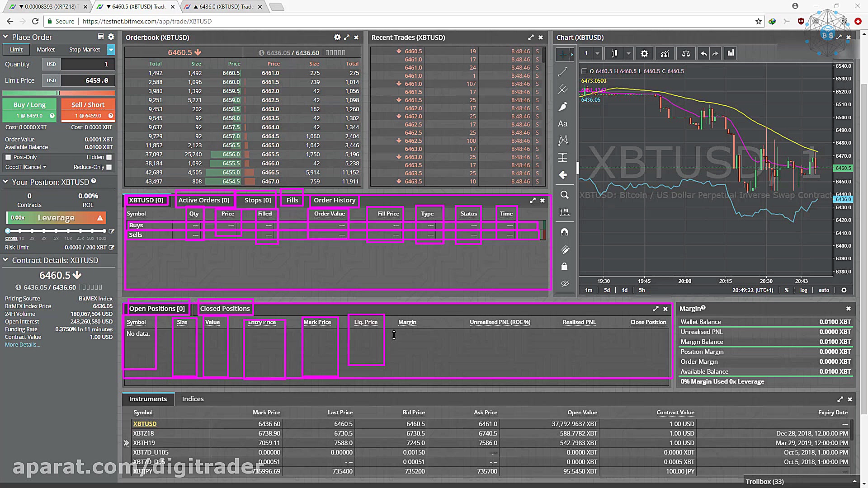Select the brush drawing tool
The width and height of the screenshot is (868, 488).
pyautogui.click(x=563, y=107)
